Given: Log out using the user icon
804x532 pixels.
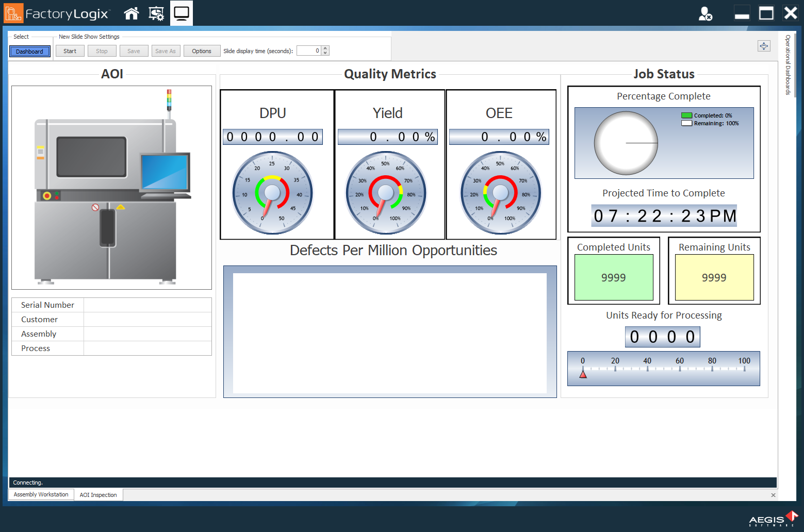Looking at the screenshot, I should pos(705,14).
